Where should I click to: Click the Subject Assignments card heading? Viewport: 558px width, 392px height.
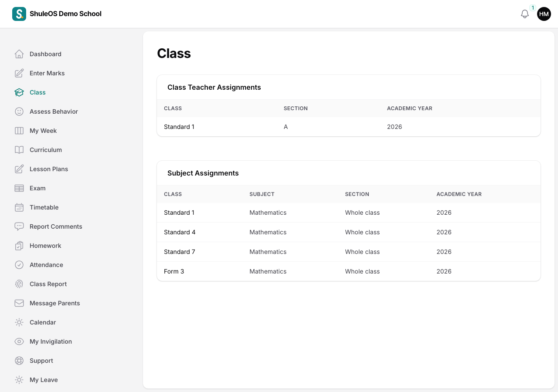tap(203, 173)
